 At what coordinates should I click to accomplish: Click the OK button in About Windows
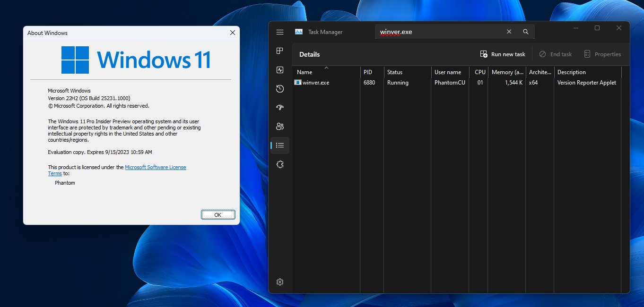[218, 214]
